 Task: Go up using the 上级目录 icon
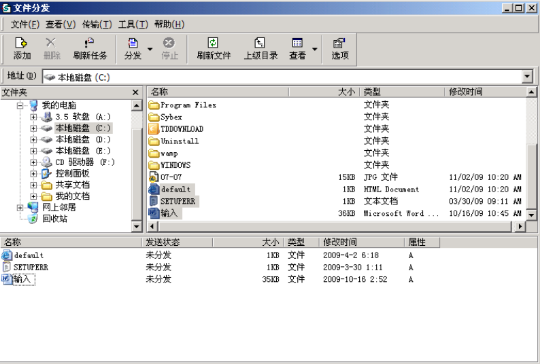260,43
